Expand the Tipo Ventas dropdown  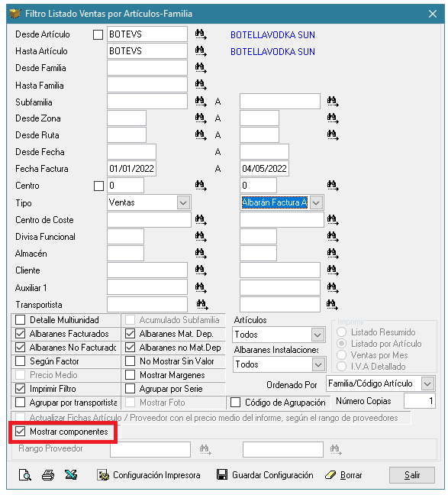[183, 202]
